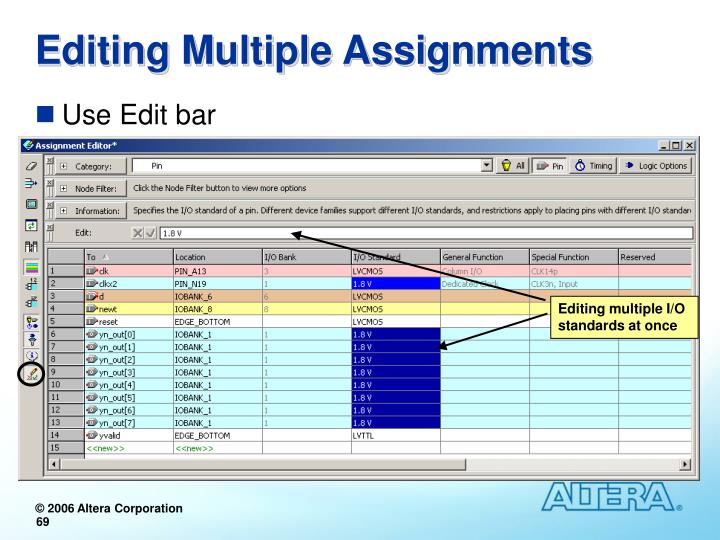
Task: Cancel the edit with the X icon
Action: [x=137, y=233]
